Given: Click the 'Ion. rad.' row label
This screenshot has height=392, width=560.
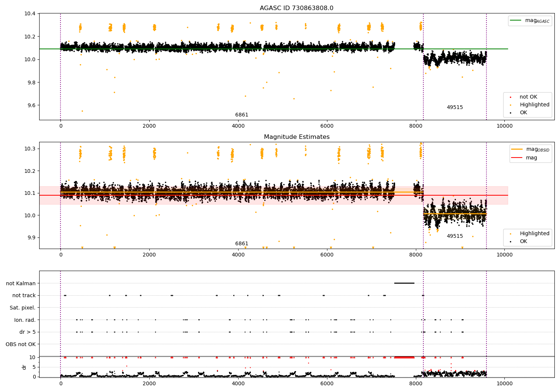Looking at the screenshot, I should pyautogui.click(x=25, y=320).
